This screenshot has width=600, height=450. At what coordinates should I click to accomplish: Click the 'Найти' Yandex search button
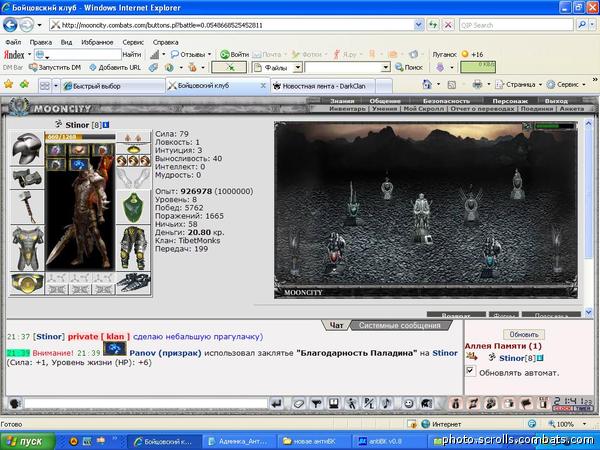point(132,55)
